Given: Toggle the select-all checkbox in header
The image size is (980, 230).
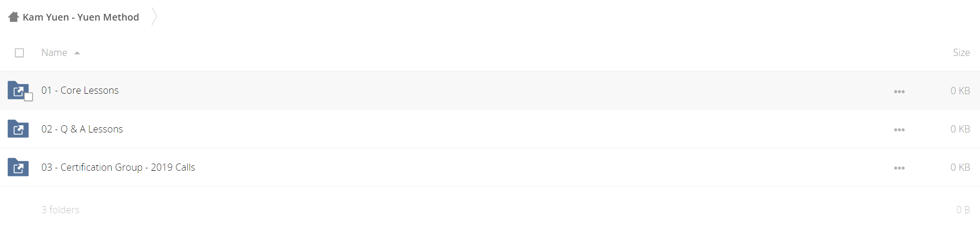Looking at the screenshot, I should [19, 53].
